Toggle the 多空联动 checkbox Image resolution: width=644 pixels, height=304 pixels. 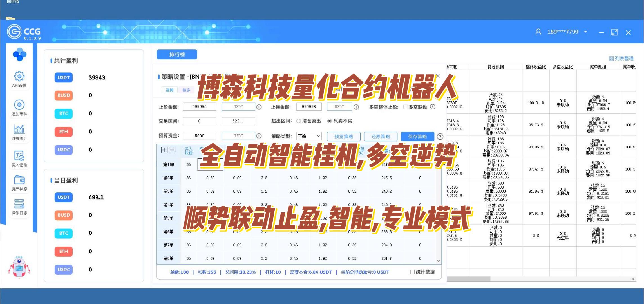tap(406, 107)
